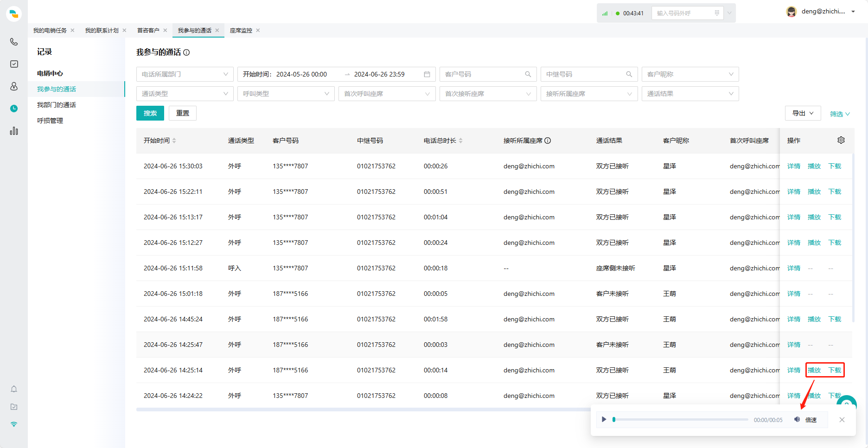The width and height of the screenshot is (868, 448).
Task: Open the bar chart statistics icon
Action: pos(14,131)
